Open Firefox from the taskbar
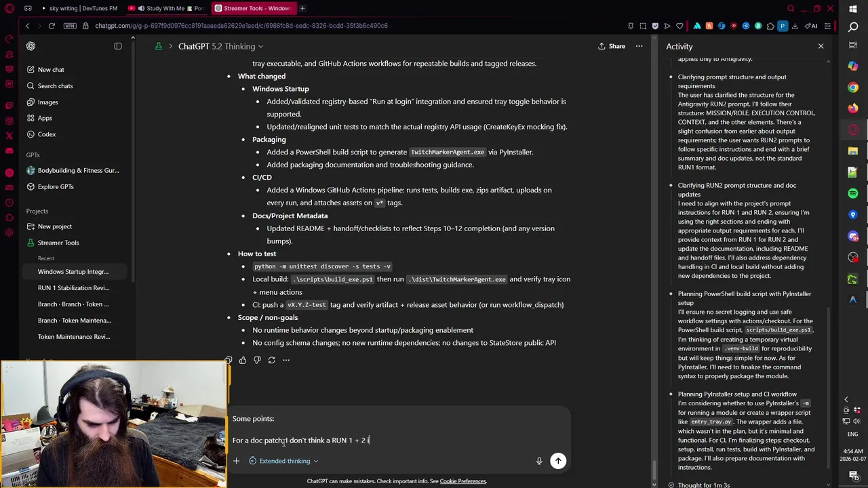The image size is (868, 488). [x=853, y=108]
